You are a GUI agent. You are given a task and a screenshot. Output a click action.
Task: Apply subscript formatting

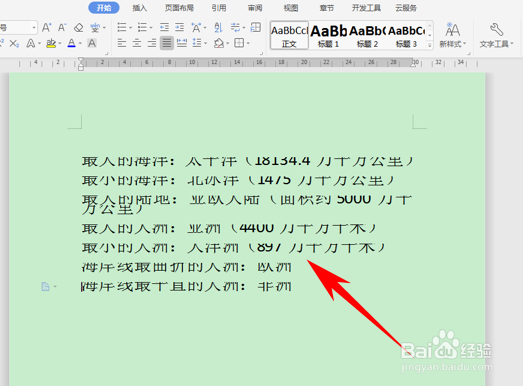coord(14,43)
